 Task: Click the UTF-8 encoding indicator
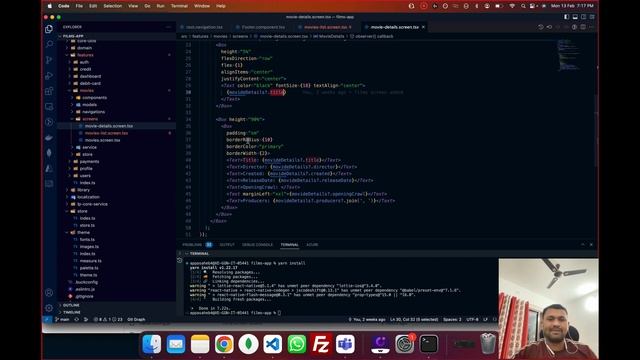[472, 320]
